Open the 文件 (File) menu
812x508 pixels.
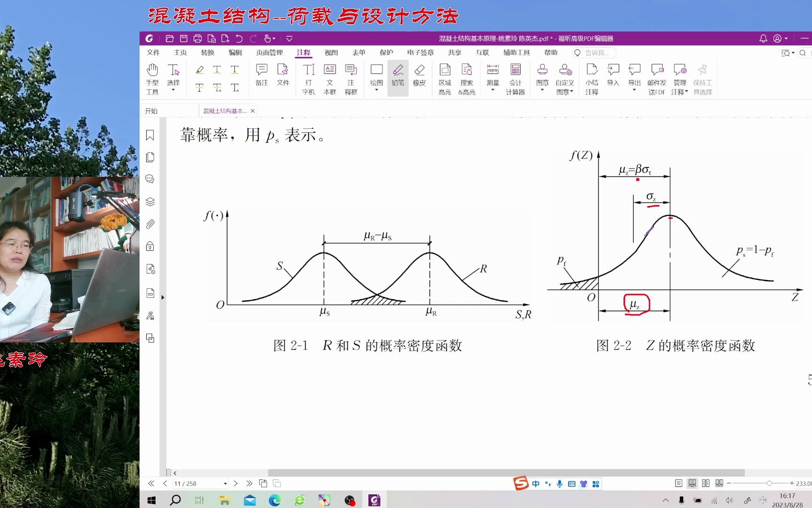click(153, 53)
